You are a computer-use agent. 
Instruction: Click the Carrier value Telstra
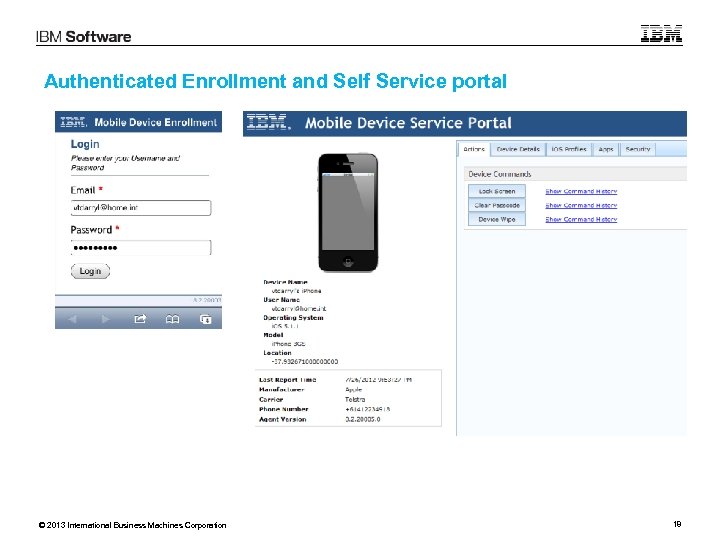[355, 399]
